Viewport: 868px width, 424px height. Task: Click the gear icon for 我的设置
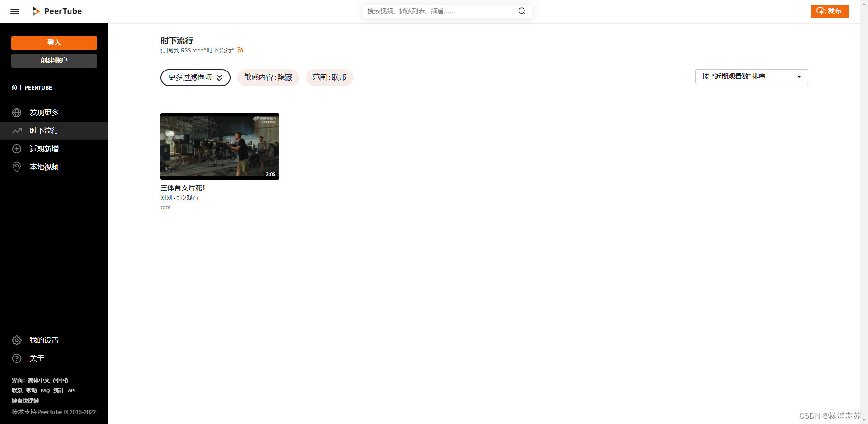click(17, 340)
